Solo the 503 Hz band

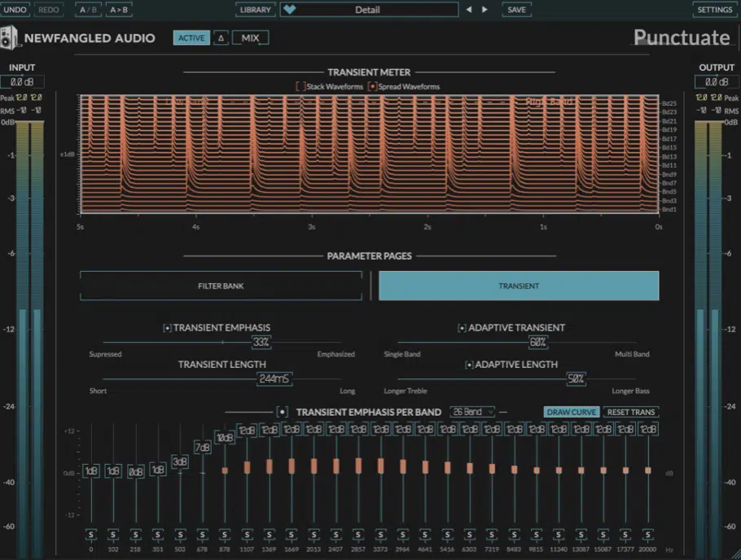coord(180,535)
